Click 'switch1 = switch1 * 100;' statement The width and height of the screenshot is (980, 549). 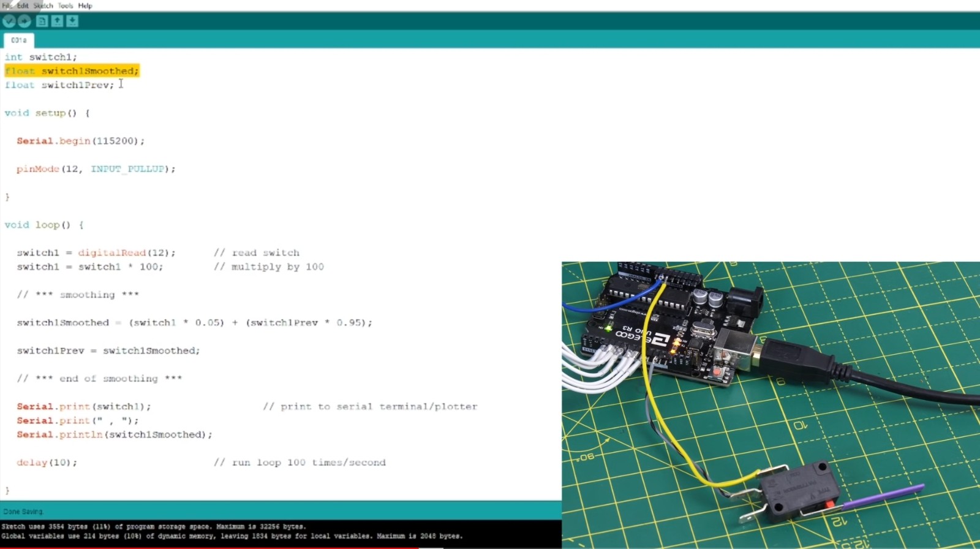[90, 267]
